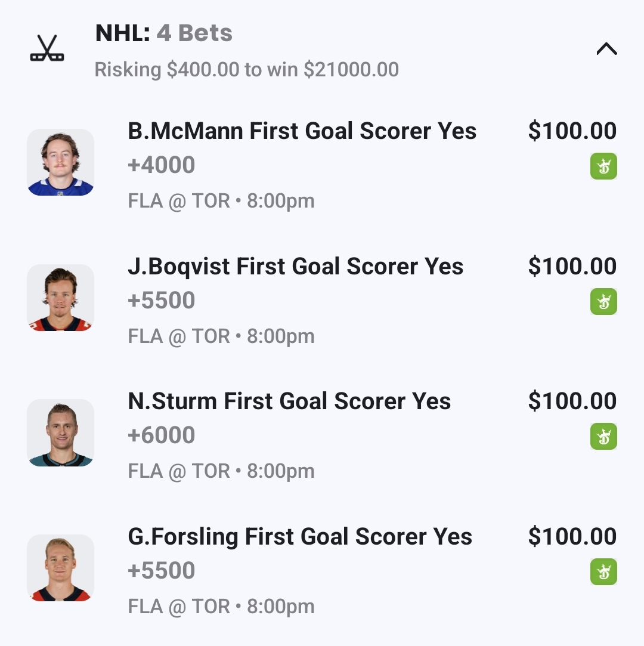Click the +4000 odds on B.McMann
This screenshot has height=646, width=644.
click(x=162, y=165)
